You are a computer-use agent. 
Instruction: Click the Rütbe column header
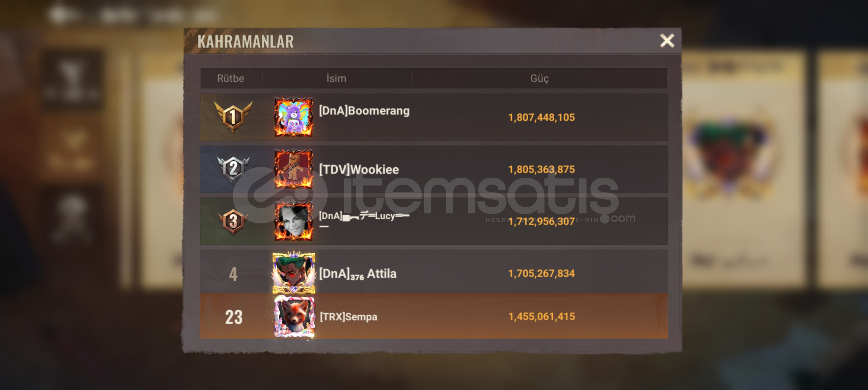(x=231, y=78)
